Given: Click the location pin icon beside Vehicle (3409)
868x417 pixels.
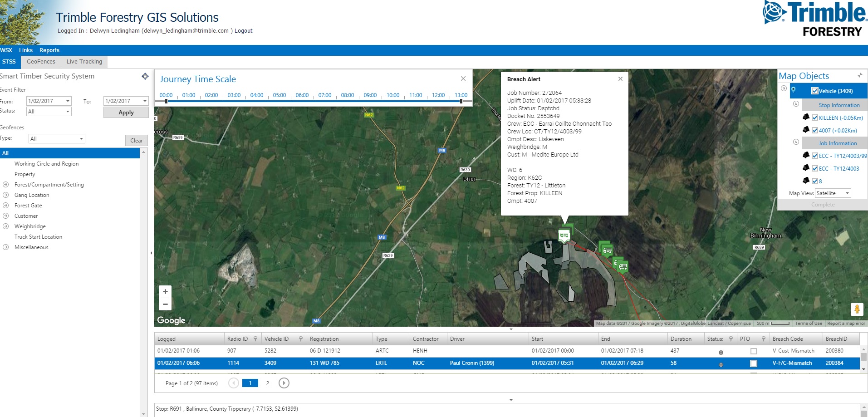Looking at the screenshot, I should (794, 90).
